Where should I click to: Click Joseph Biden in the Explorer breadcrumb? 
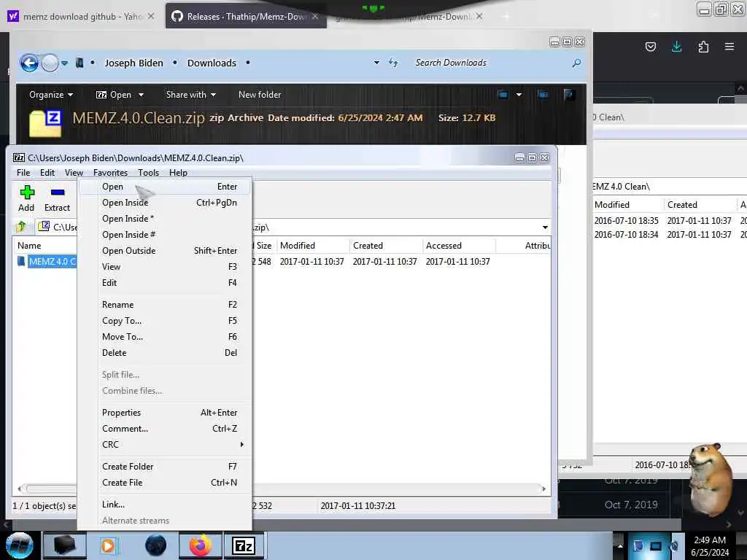[x=134, y=63]
